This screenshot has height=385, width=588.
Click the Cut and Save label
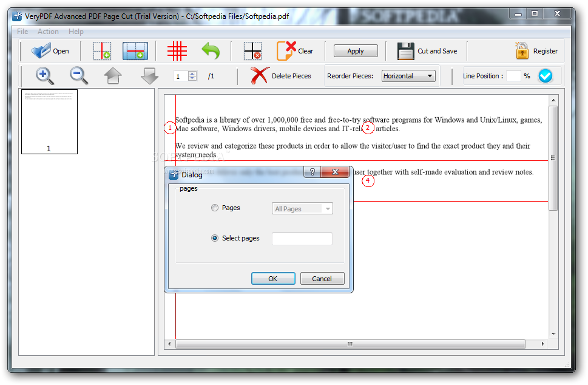pyautogui.click(x=438, y=51)
